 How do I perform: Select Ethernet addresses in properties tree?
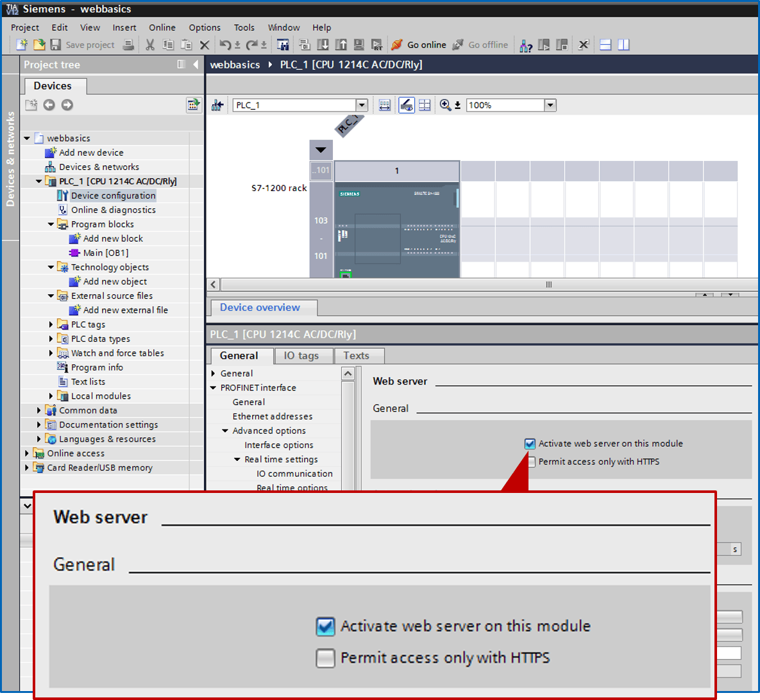click(273, 417)
